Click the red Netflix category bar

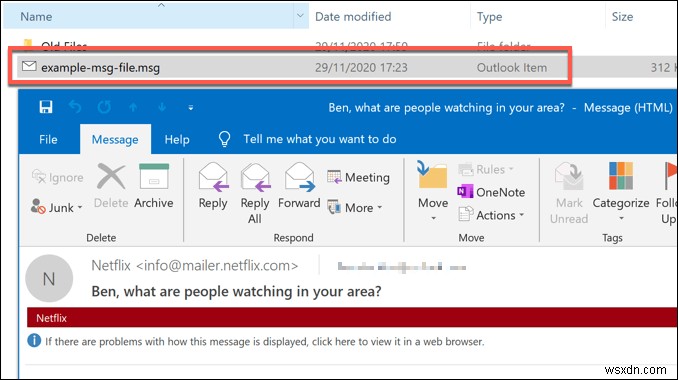352,318
